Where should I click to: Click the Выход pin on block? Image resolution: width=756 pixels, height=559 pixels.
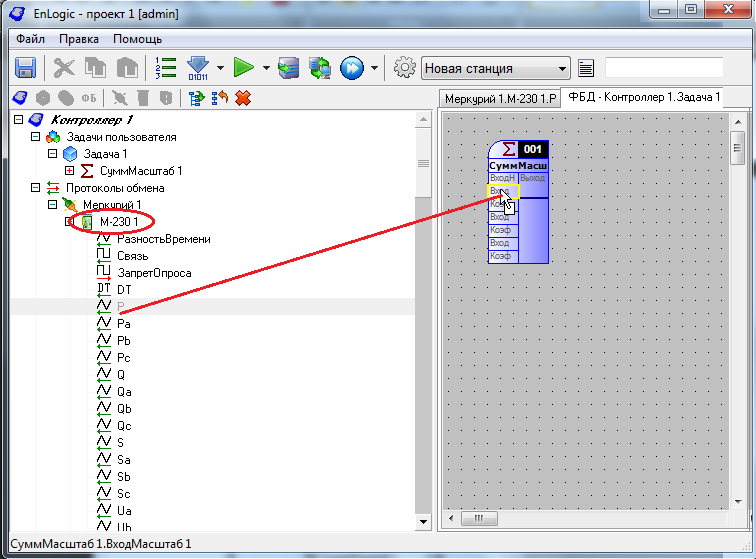pyautogui.click(x=533, y=178)
